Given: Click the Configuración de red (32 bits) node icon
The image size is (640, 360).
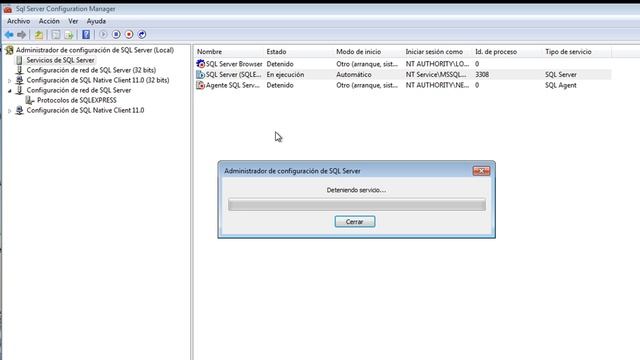Looking at the screenshot, I should coord(19,70).
